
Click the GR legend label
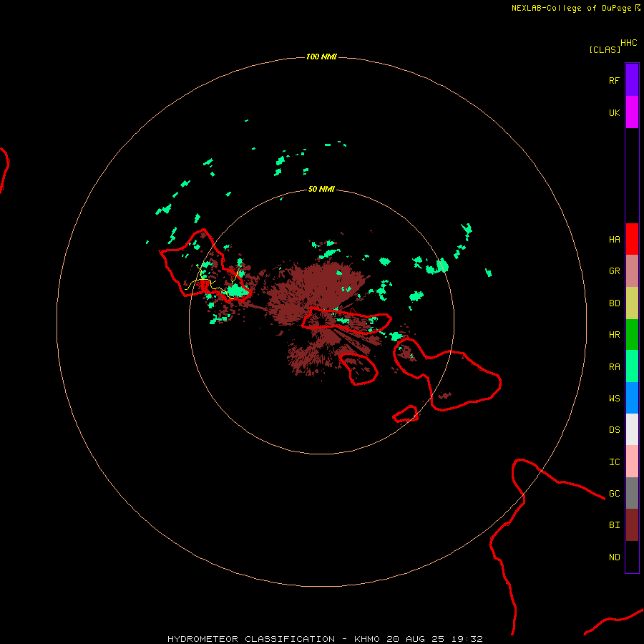[614, 271]
